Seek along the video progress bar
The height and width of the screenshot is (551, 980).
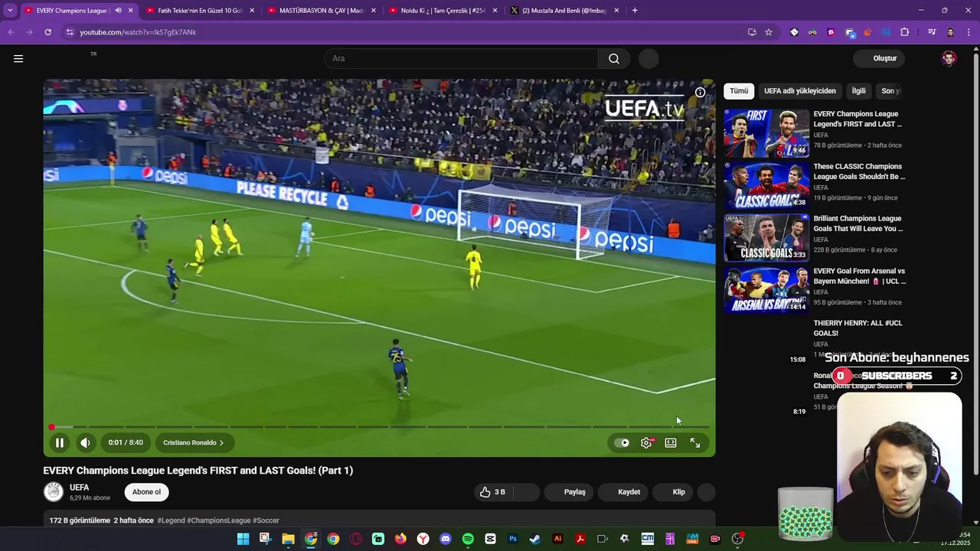coord(379,427)
